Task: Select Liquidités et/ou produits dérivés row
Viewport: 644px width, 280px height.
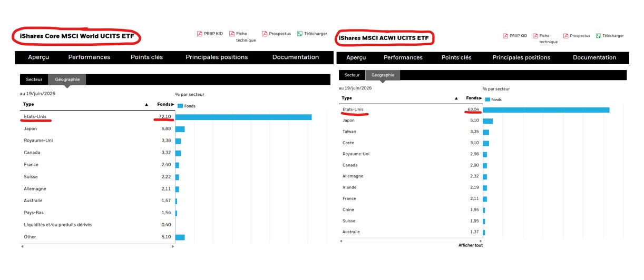Action: point(97,225)
